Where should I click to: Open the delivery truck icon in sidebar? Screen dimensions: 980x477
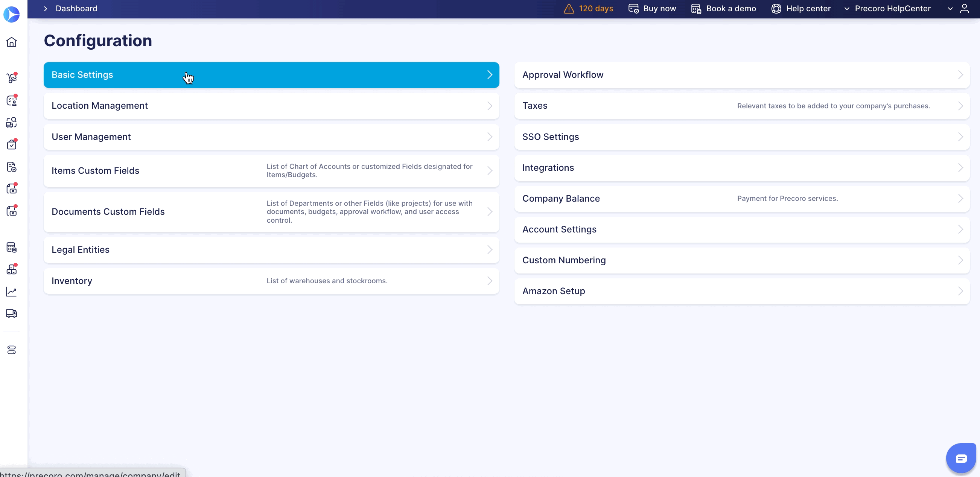pyautogui.click(x=12, y=313)
